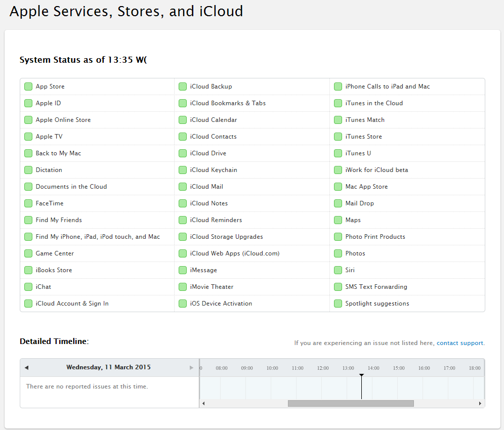Click the iMessage status indicator icon
Image resolution: width=504 pixels, height=430 pixels.
click(183, 270)
